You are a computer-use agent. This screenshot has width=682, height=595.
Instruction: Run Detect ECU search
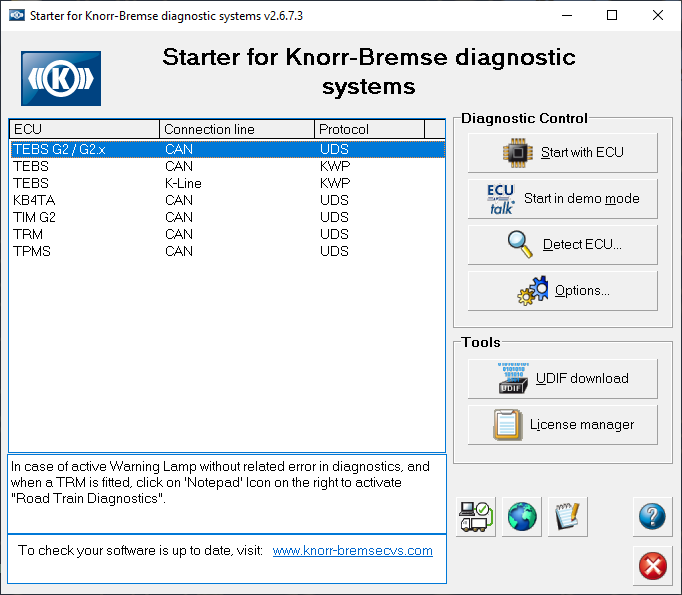563,245
